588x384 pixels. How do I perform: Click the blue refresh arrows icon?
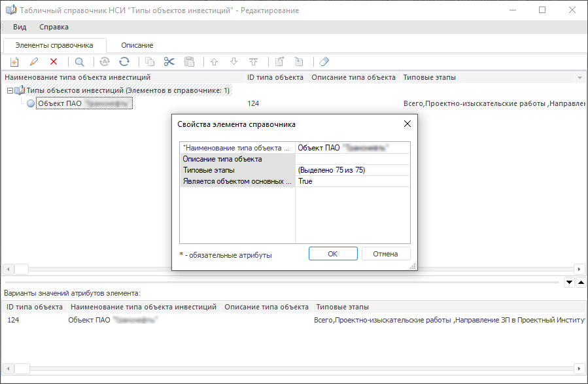pos(124,62)
